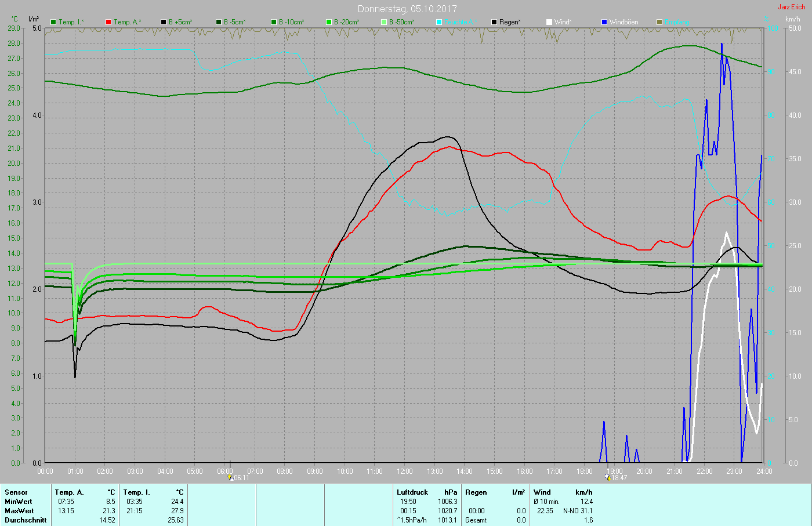Click the sunset icon at 18:47
Image resolution: width=812 pixels, height=526 pixels.
(608, 477)
